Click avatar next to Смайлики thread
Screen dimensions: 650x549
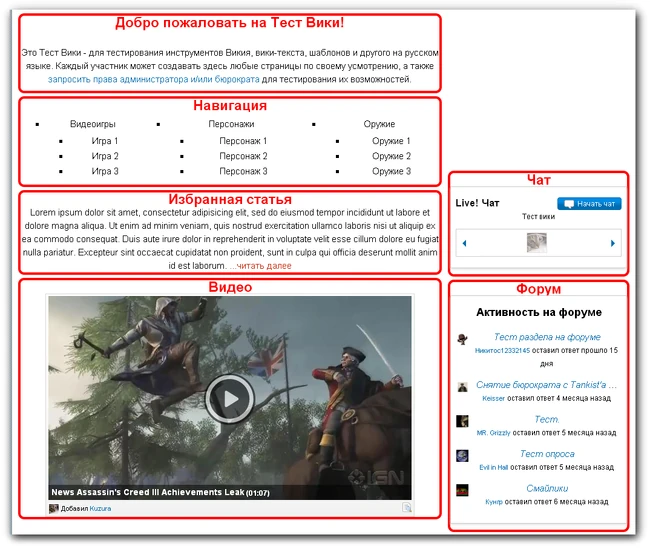[x=462, y=490]
